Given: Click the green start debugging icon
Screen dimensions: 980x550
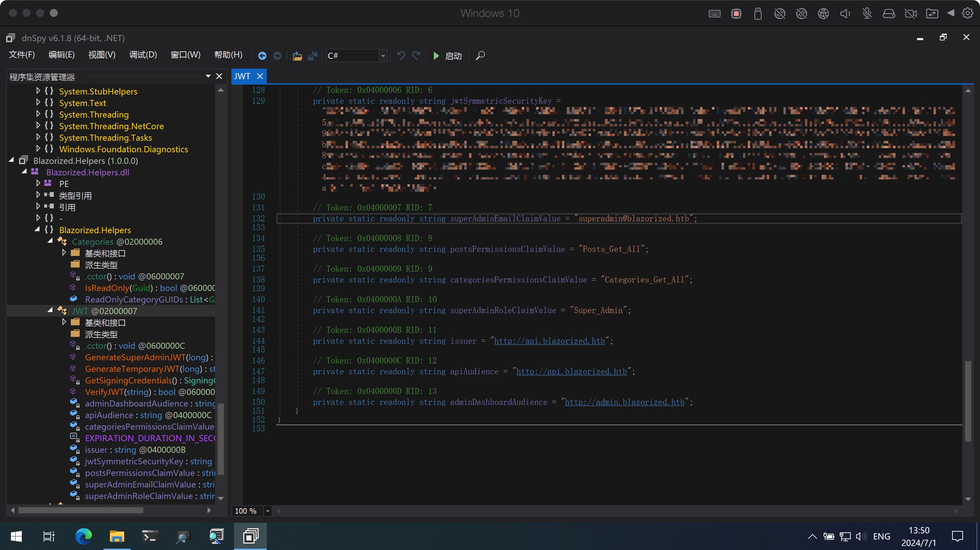Looking at the screenshot, I should (436, 56).
